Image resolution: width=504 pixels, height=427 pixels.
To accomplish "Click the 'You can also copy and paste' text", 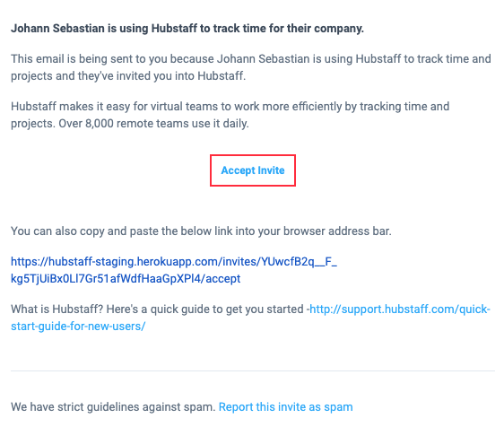I will (x=201, y=231).
